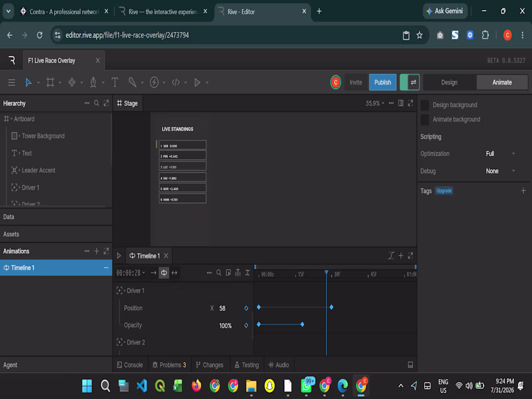Add a new animation with plus icon
Screen dimensions: 532x399
pyautogui.click(x=97, y=251)
